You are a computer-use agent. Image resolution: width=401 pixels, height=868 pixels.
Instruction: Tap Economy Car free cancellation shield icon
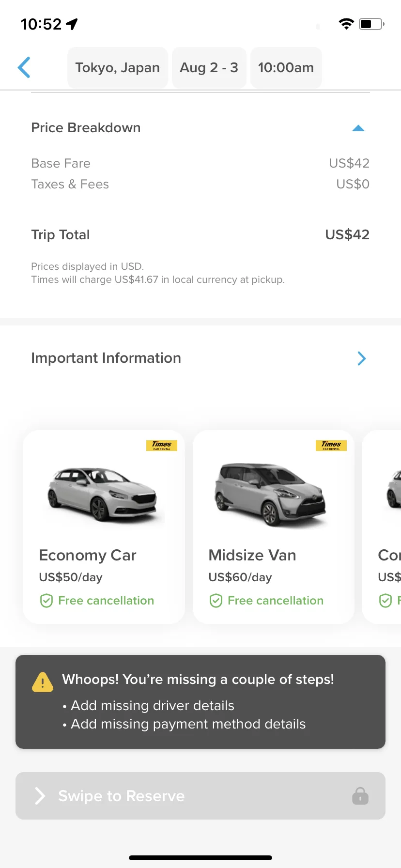click(x=46, y=601)
